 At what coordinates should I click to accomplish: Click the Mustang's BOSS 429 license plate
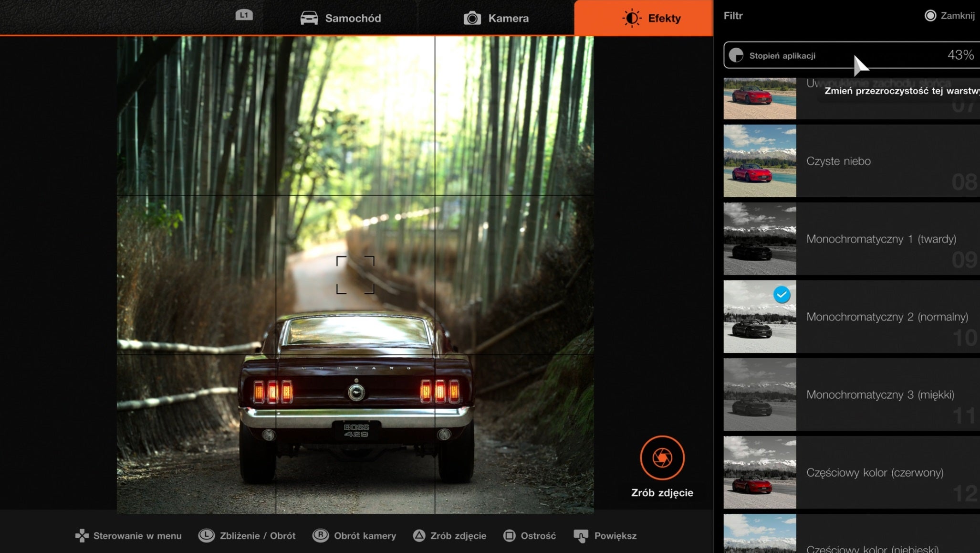pos(356,431)
